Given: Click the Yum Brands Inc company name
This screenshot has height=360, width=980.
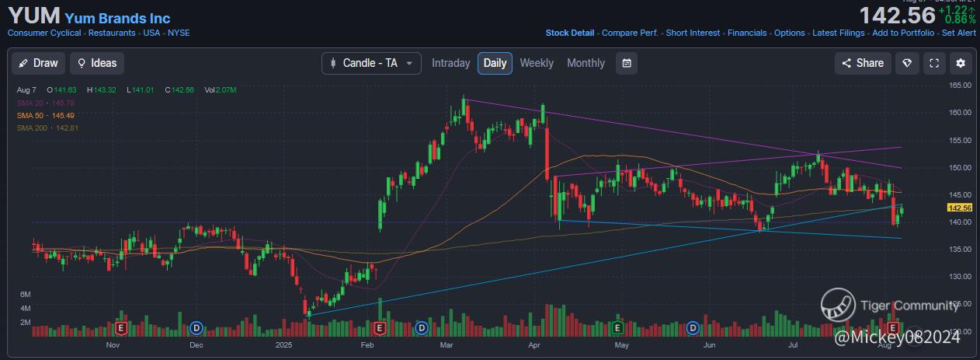Looking at the screenshot, I should point(117,18).
